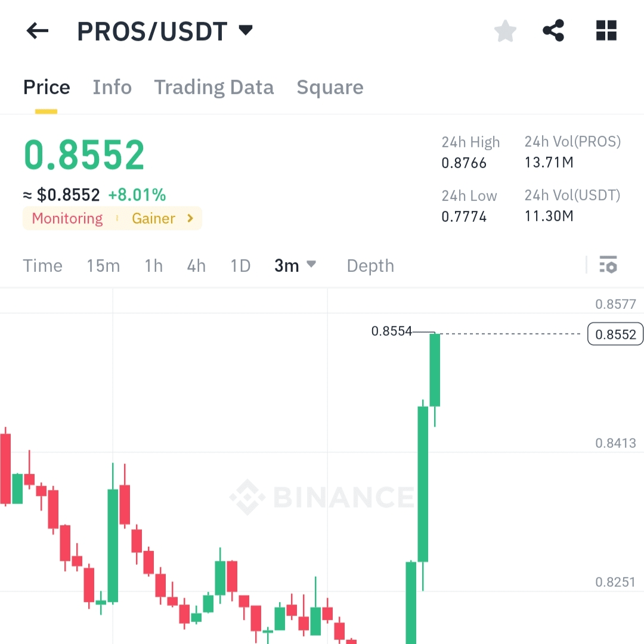
Task: Tap the 0.8552 current price marker
Action: tap(615, 334)
